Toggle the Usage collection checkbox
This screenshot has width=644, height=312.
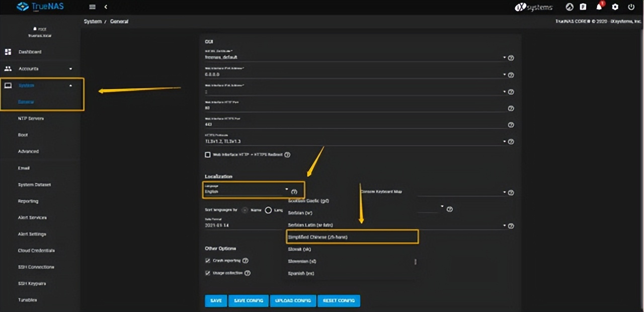pos(208,273)
